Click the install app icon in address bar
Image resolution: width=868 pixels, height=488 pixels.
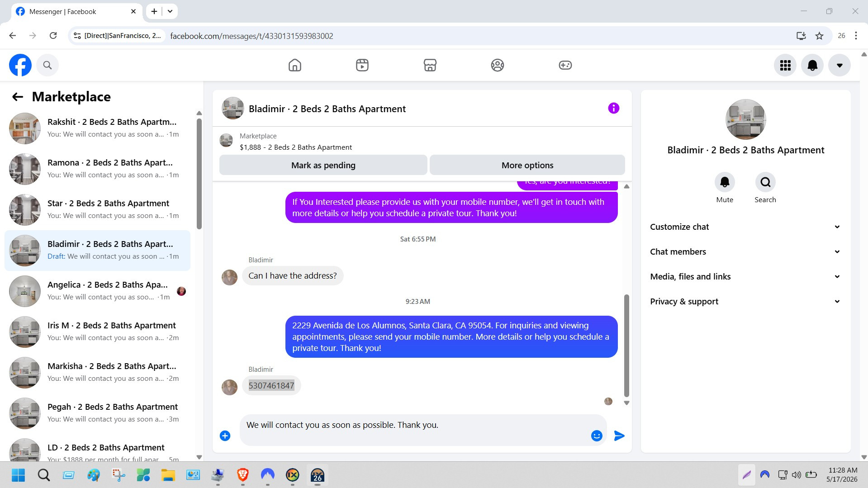pos(801,36)
